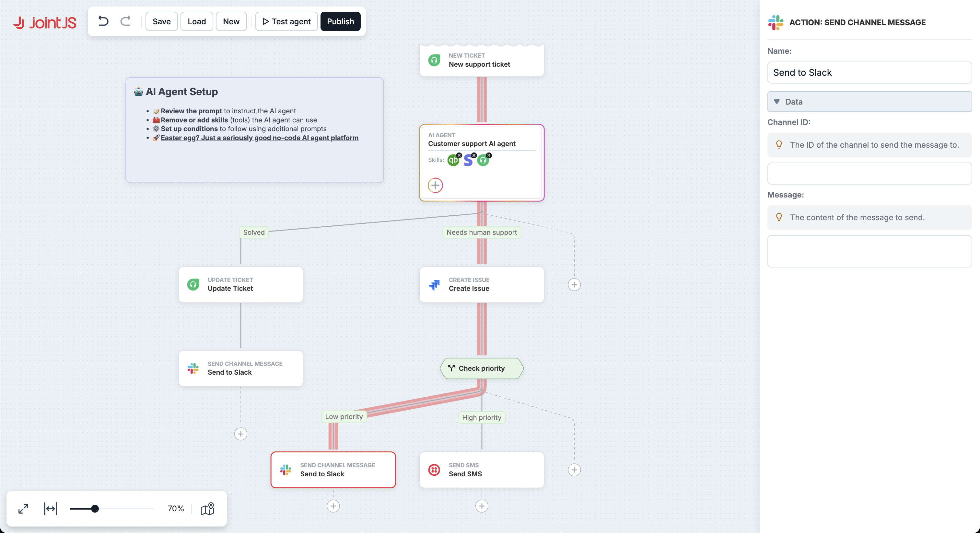Image resolution: width=980 pixels, height=533 pixels.
Task: Adjust the zoom level slider handle
Action: pos(95,508)
